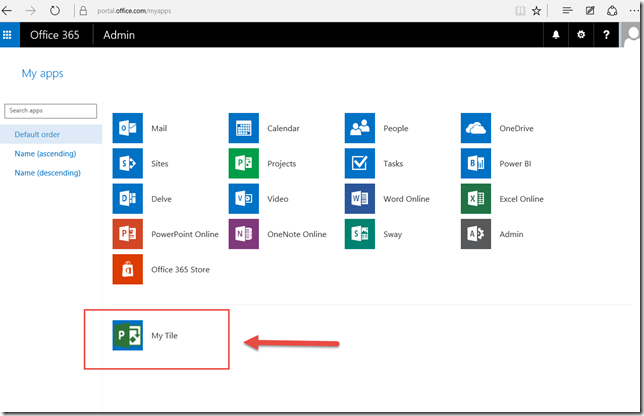Open the Sway tile icon
The image size is (644, 416).
pyautogui.click(x=360, y=234)
